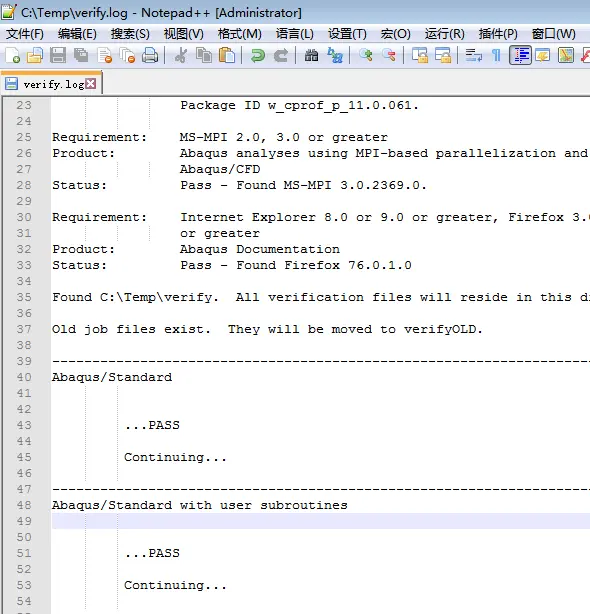Open the 格式(M) menu
Image resolution: width=590 pixels, height=614 pixels.
[240, 34]
